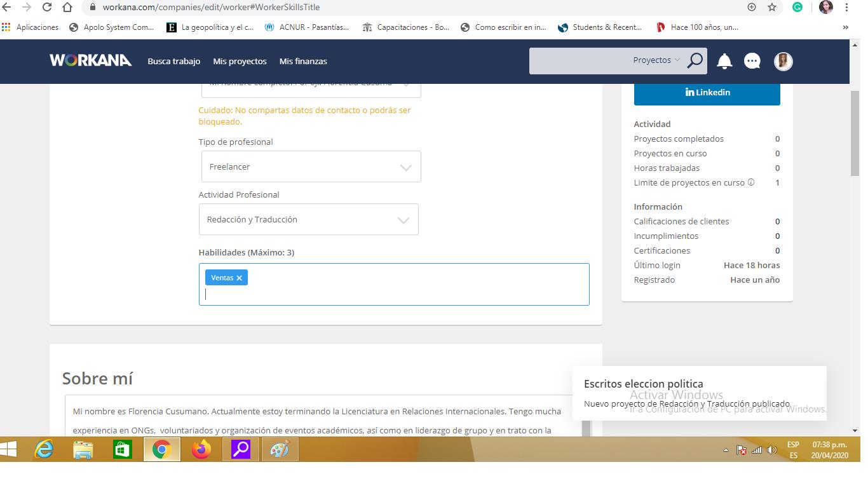The image size is (868, 488).
Task: Click Proyectos completados text
Action: coord(679,139)
